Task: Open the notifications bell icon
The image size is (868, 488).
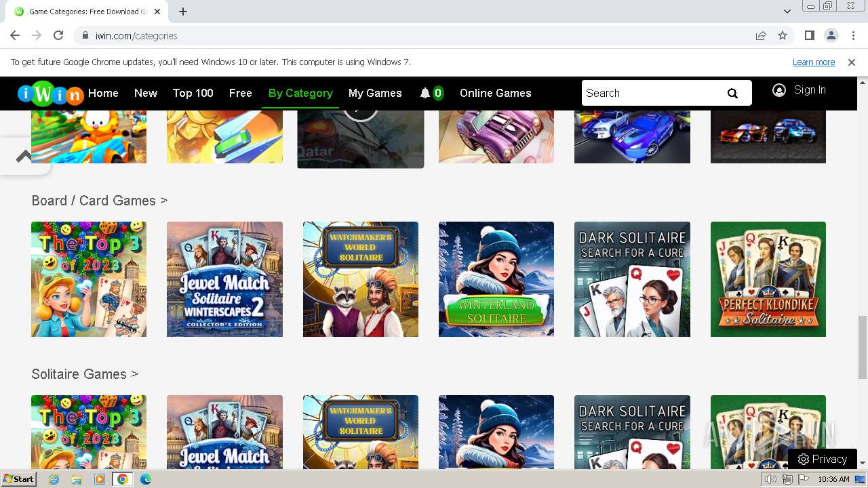Action: (x=425, y=94)
